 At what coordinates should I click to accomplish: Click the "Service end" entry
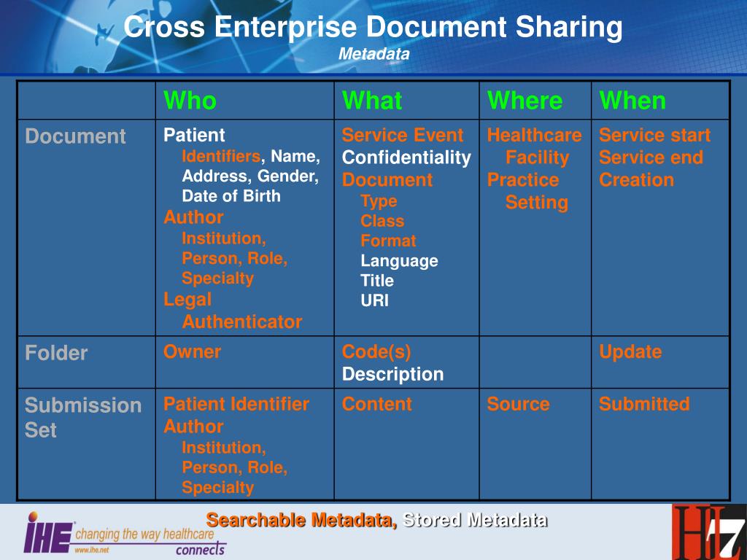[x=651, y=157]
